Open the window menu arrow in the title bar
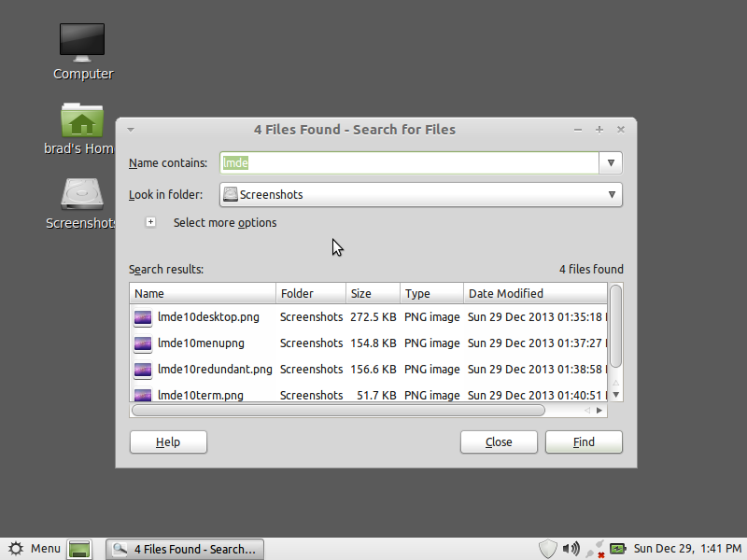This screenshot has width=747, height=560. (131, 130)
